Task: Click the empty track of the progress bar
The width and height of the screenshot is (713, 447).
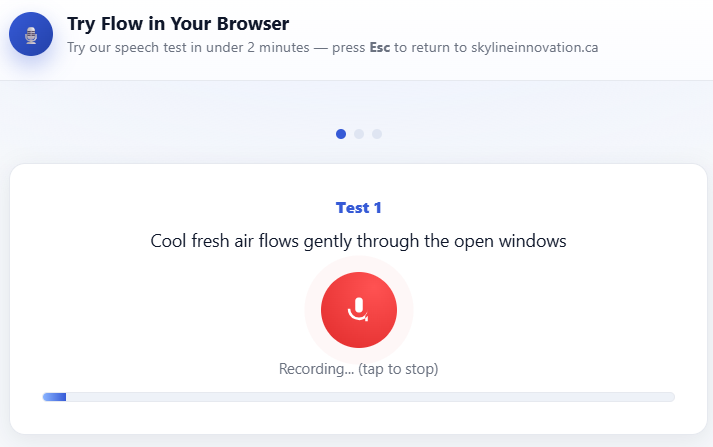Action: [x=370, y=397]
